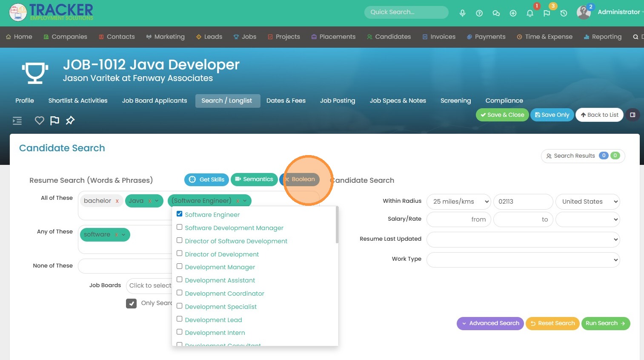Toggle the side panel layout icon
The height and width of the screenshot is (360, 644).
(x=633, y=115)
